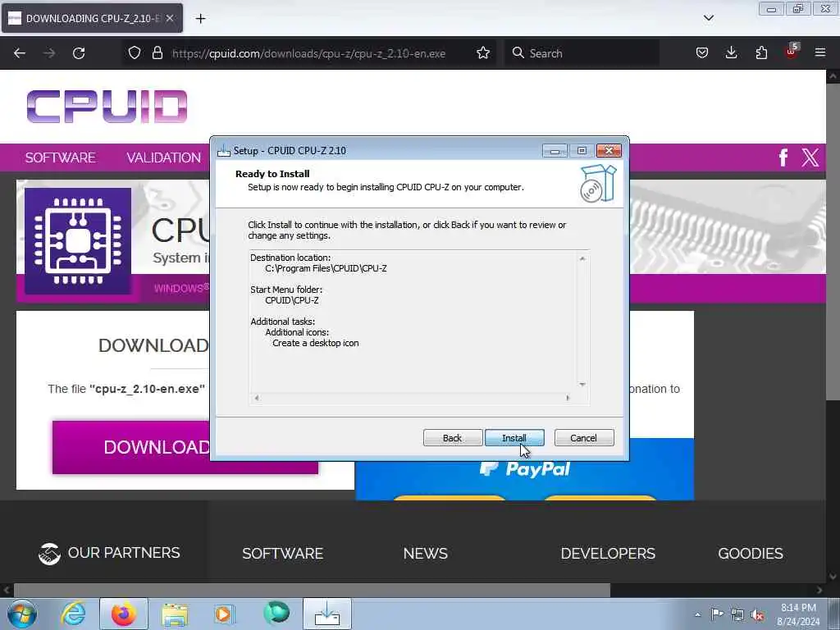The height and width of the screenshot is (630, 840).
Task: Open Action Center flag tray icon
Action: pos(717,614)
